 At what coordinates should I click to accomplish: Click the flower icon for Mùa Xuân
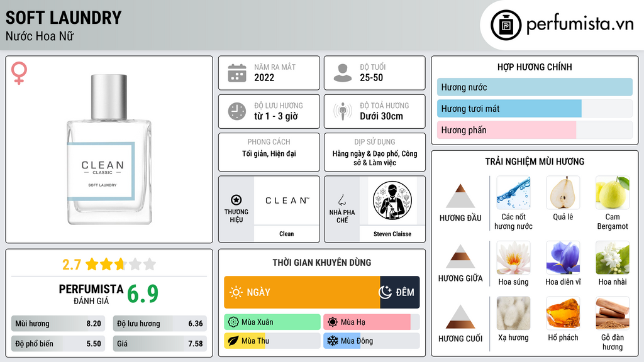click(x=233, y=322)
